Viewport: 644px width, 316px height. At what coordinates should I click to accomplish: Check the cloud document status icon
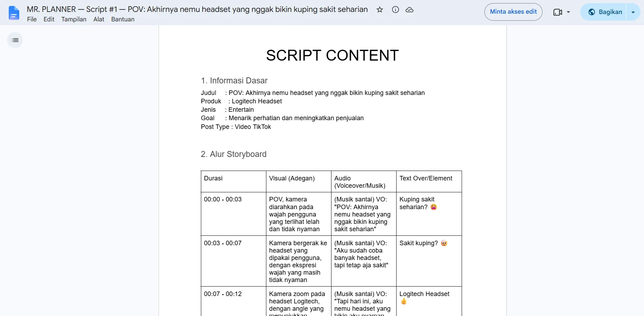409,10
